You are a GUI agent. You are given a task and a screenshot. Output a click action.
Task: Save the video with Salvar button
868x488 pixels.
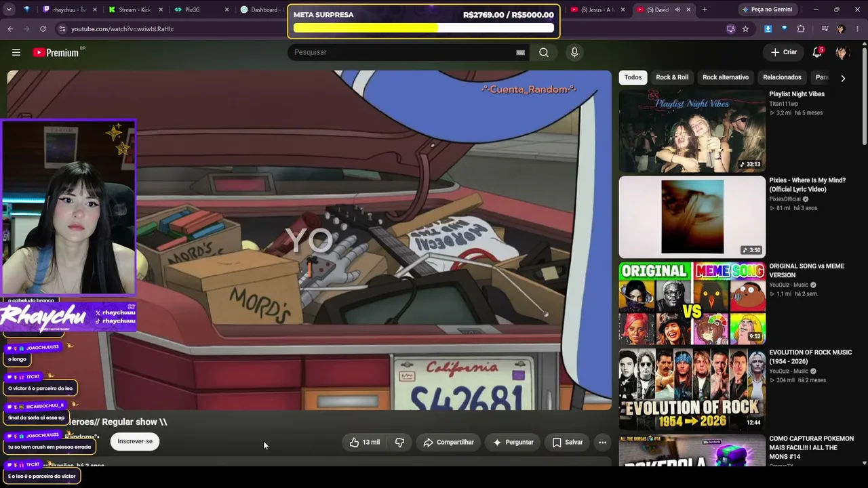coord(567,442)
